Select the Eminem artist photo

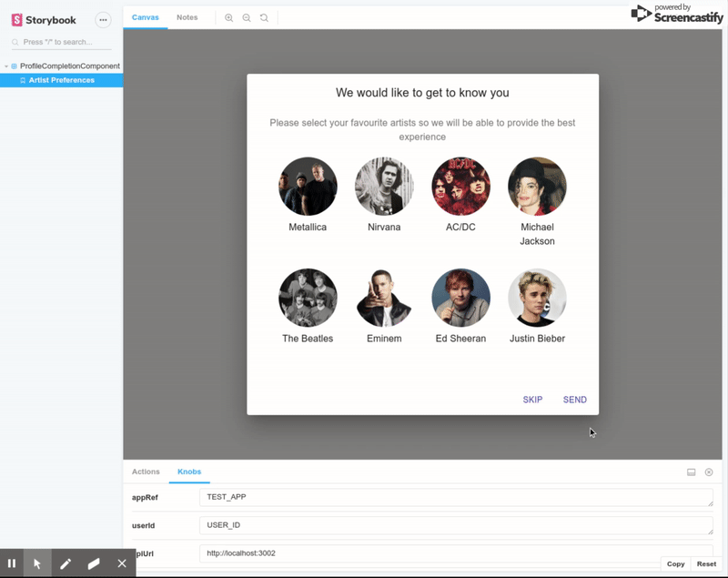384,298
